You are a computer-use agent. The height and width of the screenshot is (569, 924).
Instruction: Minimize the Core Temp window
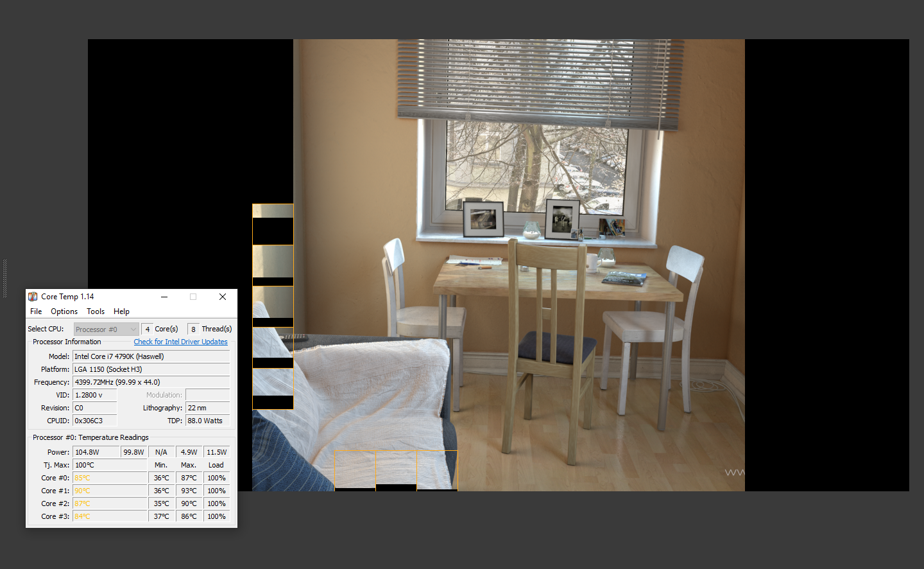164,297
